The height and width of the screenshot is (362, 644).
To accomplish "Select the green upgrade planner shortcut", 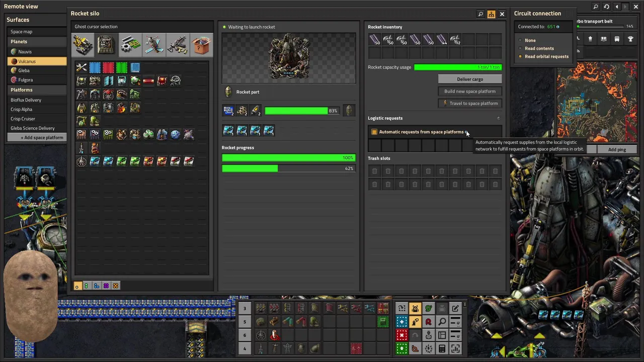I will coord(401,349).
